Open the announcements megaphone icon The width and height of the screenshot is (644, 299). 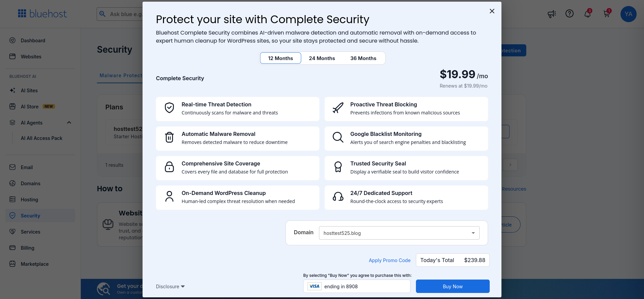point(551,14)
